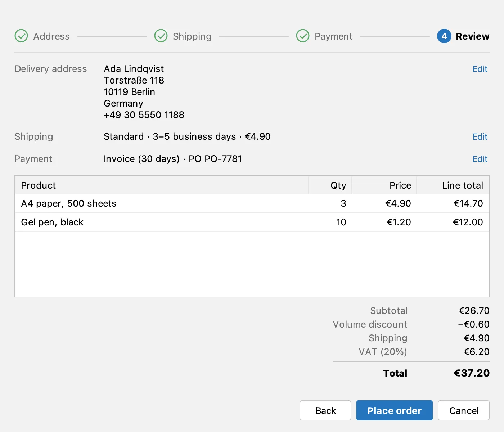Click the Volume discount amount −€0.60

(x=473, y=324)
